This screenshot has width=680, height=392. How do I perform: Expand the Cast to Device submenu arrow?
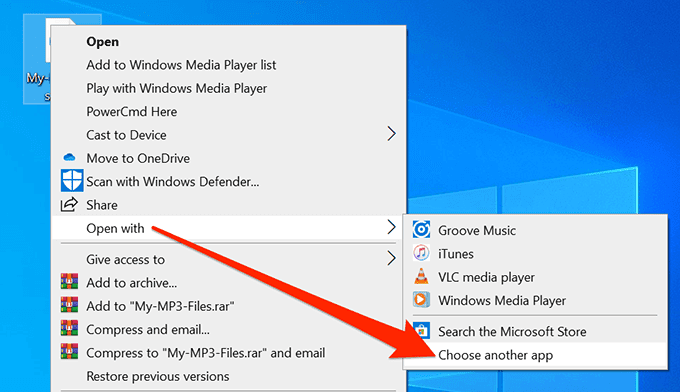point(391,134)
